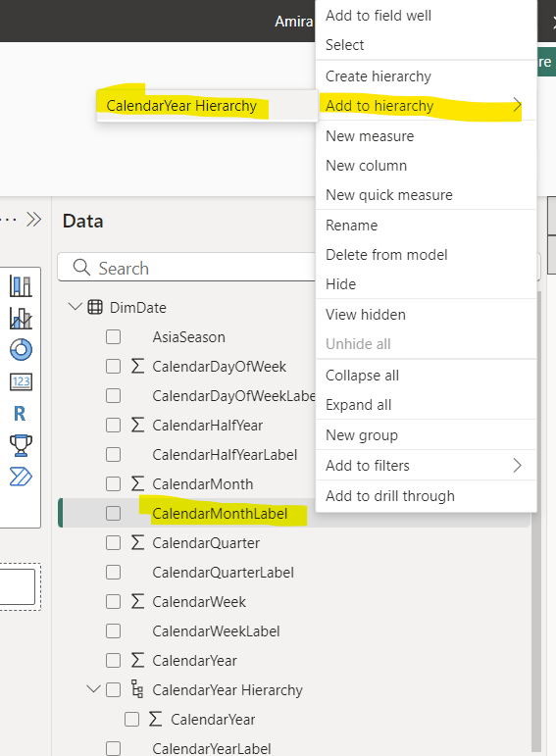Check the AsiaSeason field checkbox

tap(114, 337)
